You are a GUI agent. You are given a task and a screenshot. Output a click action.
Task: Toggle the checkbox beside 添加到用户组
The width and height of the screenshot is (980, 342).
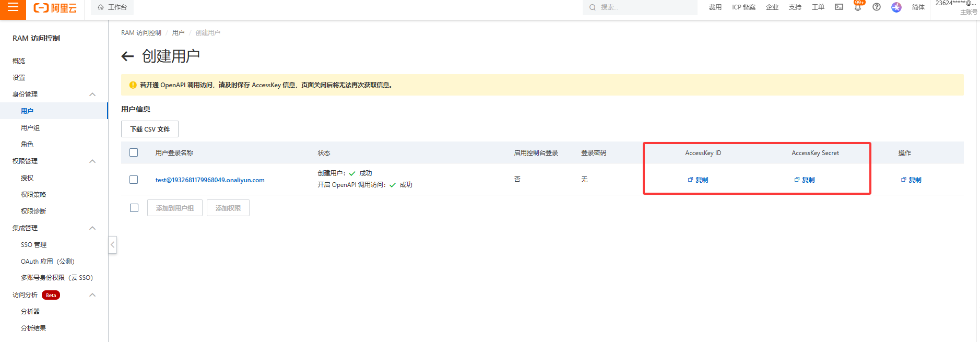pyautogui.click(x=134, y=208)
